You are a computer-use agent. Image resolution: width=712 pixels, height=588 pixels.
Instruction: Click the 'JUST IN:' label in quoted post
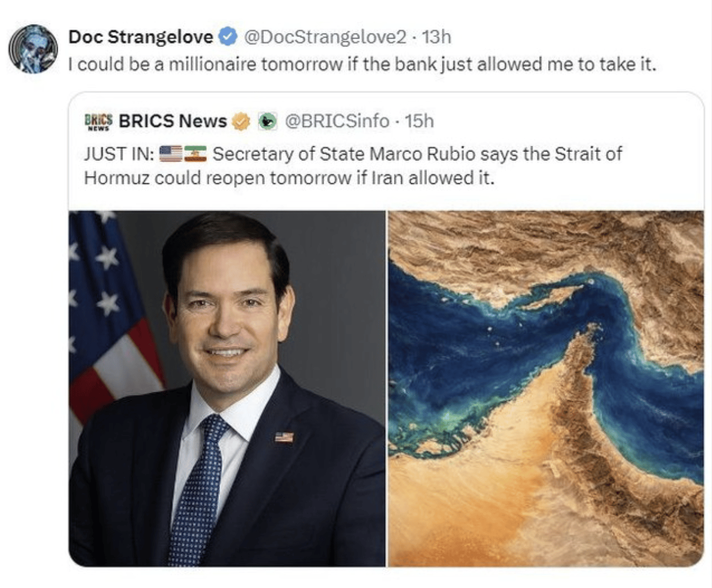click(x=119, y=154)
